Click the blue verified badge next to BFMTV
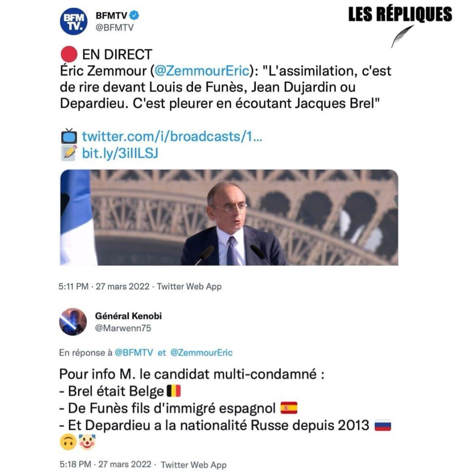Image resolution: width=458 pixels, height=476 pixels. coord(134,15)
